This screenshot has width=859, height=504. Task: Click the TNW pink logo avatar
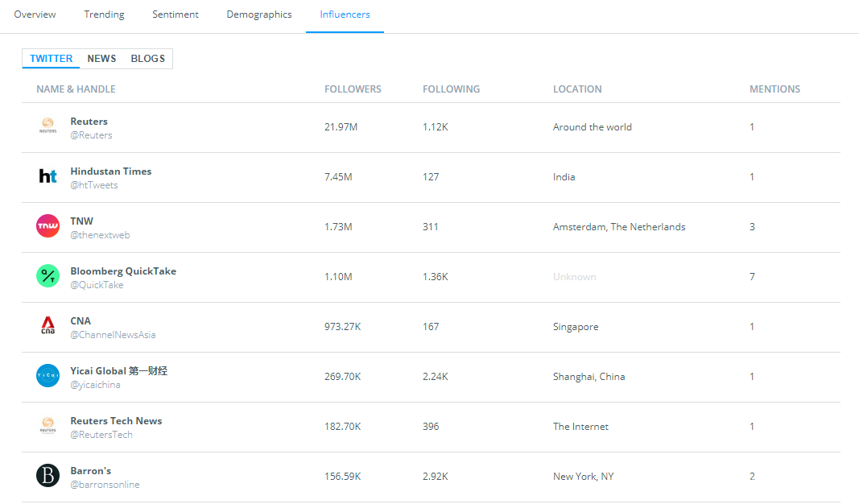point(47,225)
